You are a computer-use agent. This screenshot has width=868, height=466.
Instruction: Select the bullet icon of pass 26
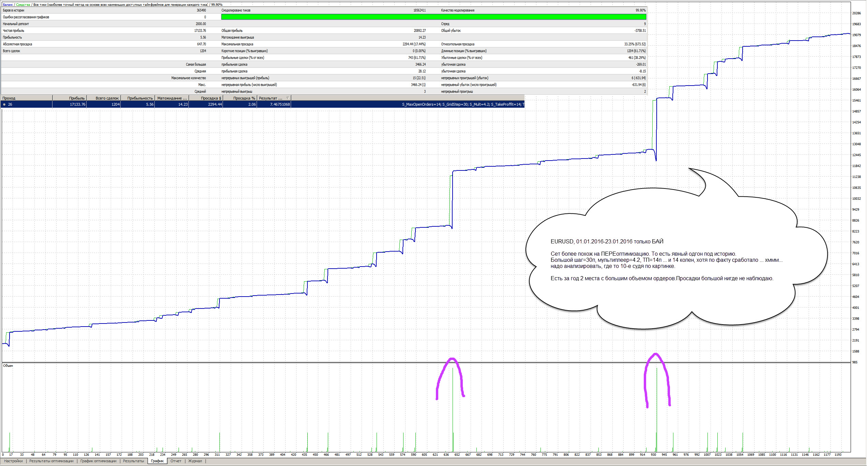[4, 105]
